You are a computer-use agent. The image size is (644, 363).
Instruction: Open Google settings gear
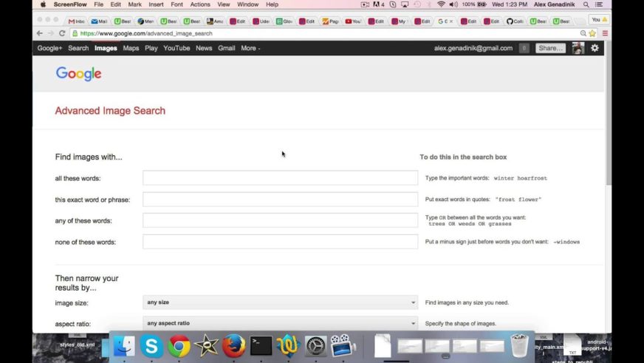[x=595, y=48]
